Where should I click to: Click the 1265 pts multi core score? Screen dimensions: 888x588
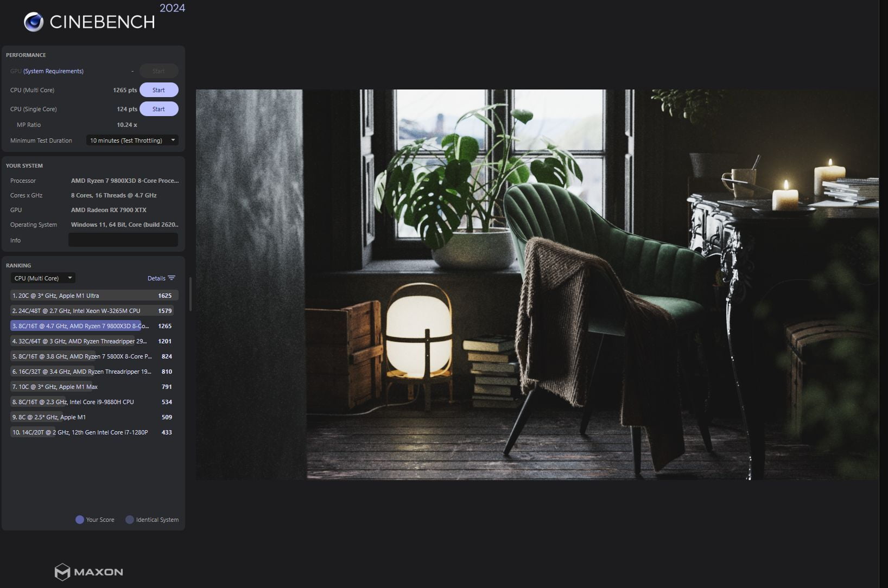point(125,90)
